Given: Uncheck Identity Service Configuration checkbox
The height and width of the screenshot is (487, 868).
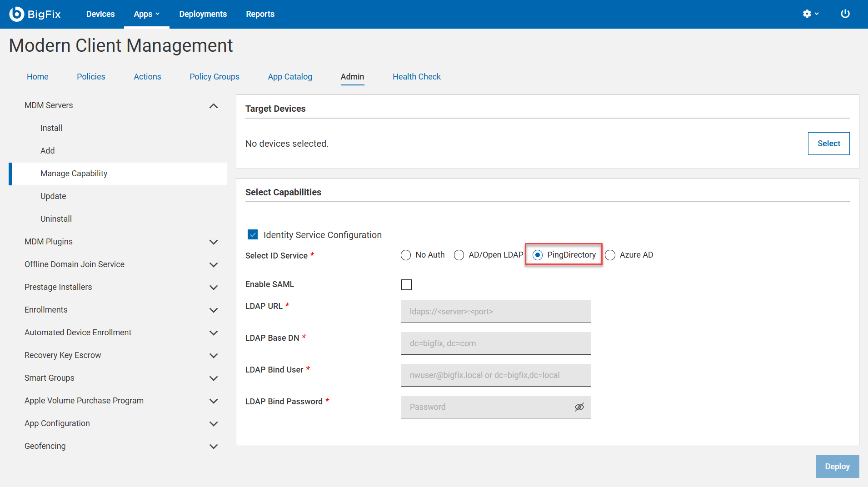Looking at the screenshot, I should pyautogui.click(x=253, y=235).
